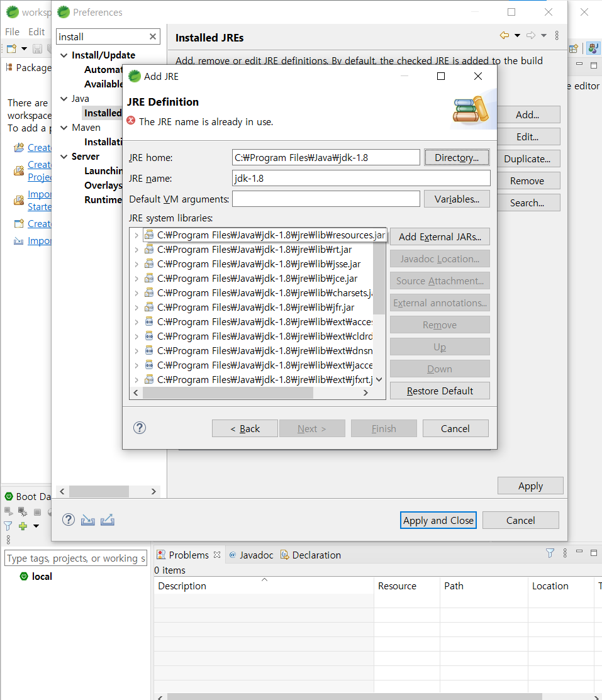Click the Java EE perspective icon
The width and height of the screenshot is (602, 700).
point(594,48)
